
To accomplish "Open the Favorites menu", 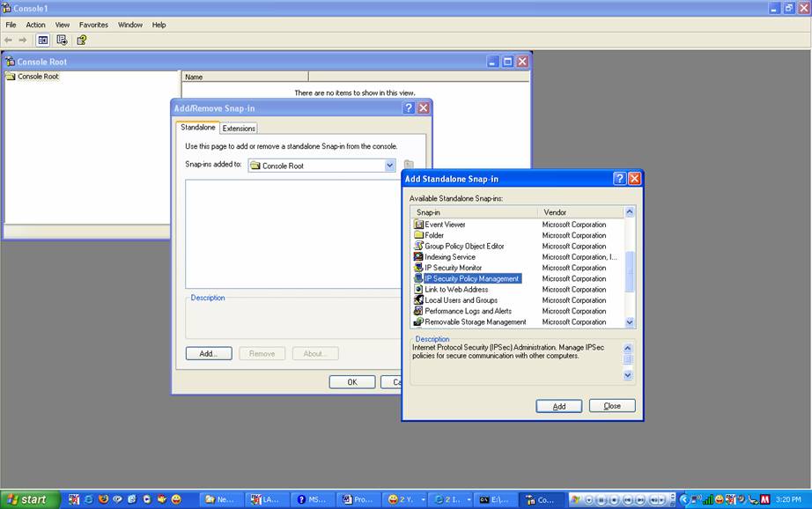I will coord(94,25).
